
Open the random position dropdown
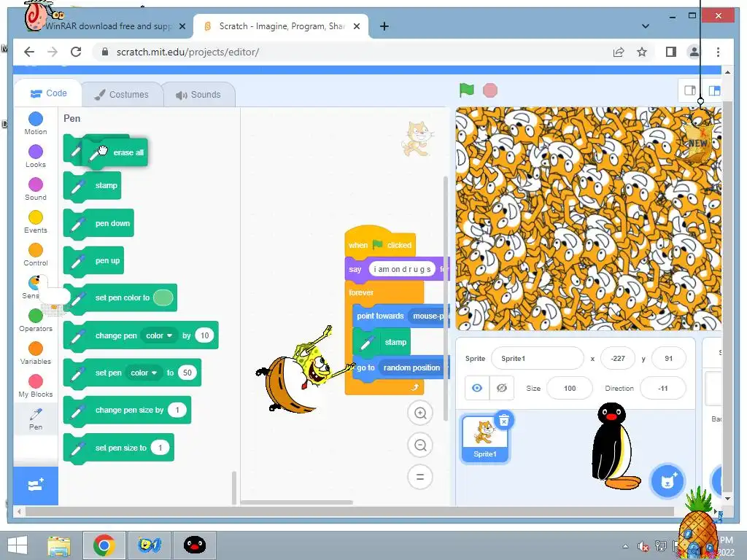coord(414,367)
